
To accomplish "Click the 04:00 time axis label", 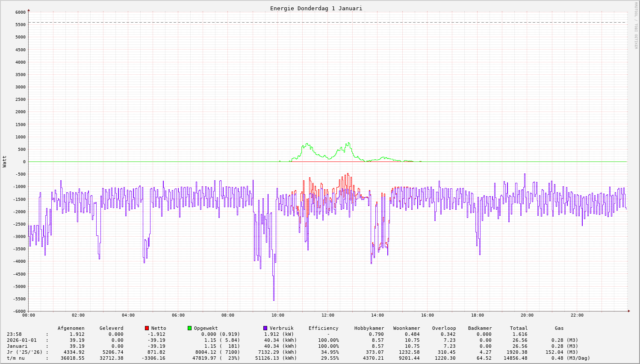I will pos(128,315).
